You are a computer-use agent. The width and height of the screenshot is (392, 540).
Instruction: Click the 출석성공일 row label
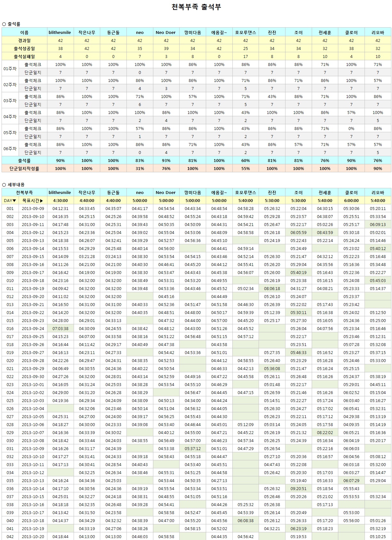[x=24, y=49]
